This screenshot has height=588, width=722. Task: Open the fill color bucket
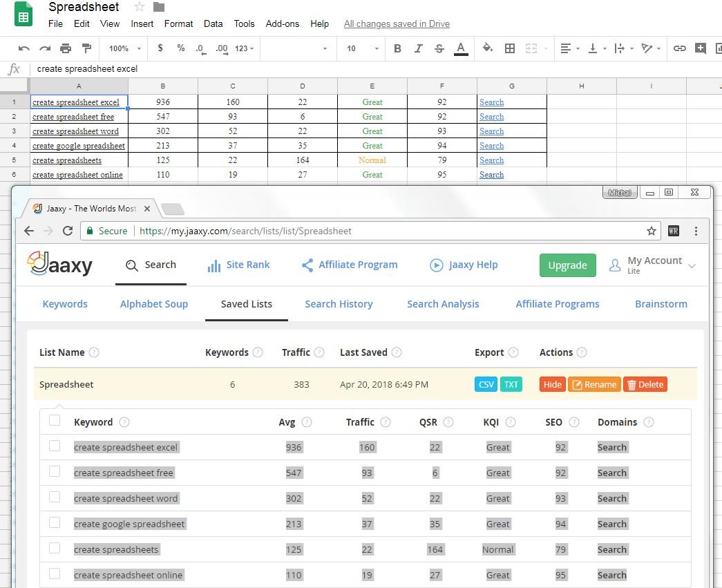[488, 48]
